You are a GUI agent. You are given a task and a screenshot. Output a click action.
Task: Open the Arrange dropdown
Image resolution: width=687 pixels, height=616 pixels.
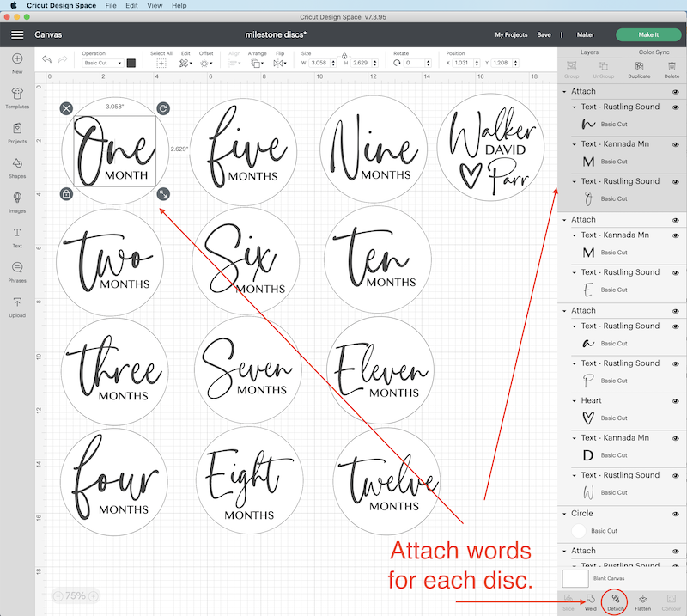tap(257, 64)
